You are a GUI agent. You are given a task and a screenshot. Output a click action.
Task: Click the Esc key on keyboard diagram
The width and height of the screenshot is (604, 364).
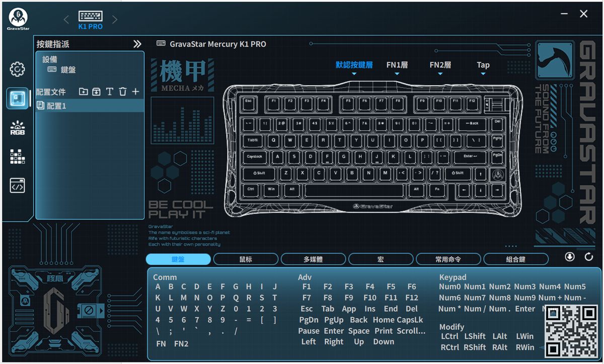(x=248, y=101)
